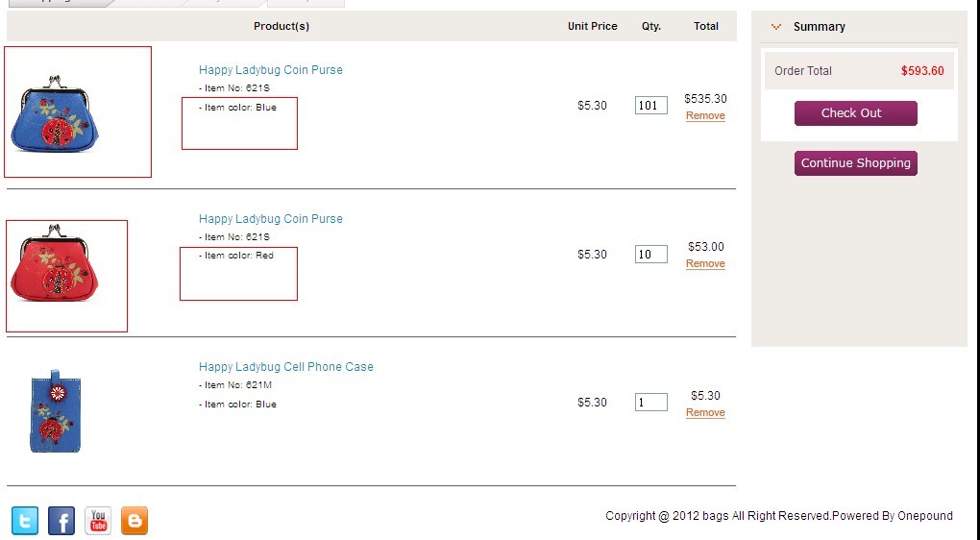The width and height of the screenshot is (980, 540).
Task: Open the blue Happy Ladybug Coin Purse title link
Action: pos(271,70)
